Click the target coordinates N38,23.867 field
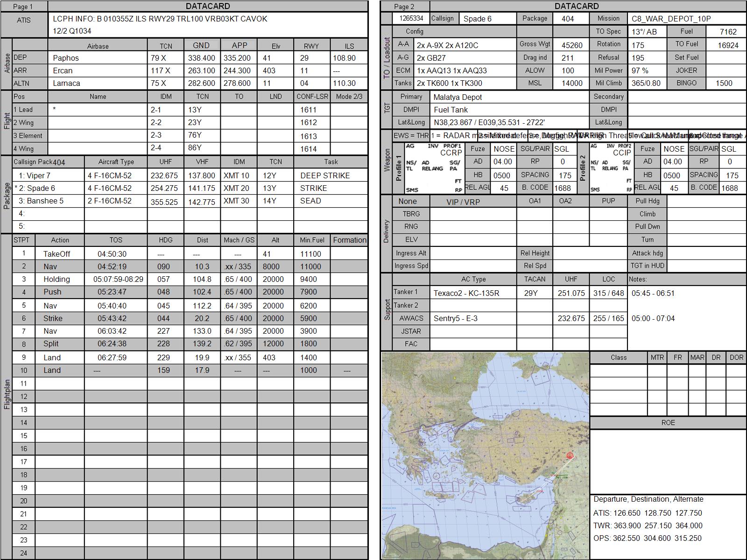Screen dimensions: 747x560 point(489,123)
